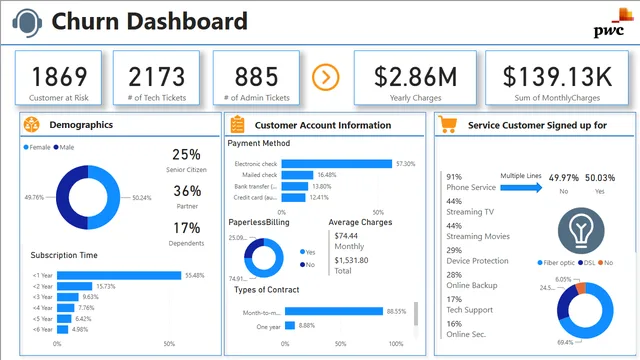The height and width of the screenshot is (360, 640).
Task: Select the PaperlessBilling Yes legend marker
Action: (302, 252)
